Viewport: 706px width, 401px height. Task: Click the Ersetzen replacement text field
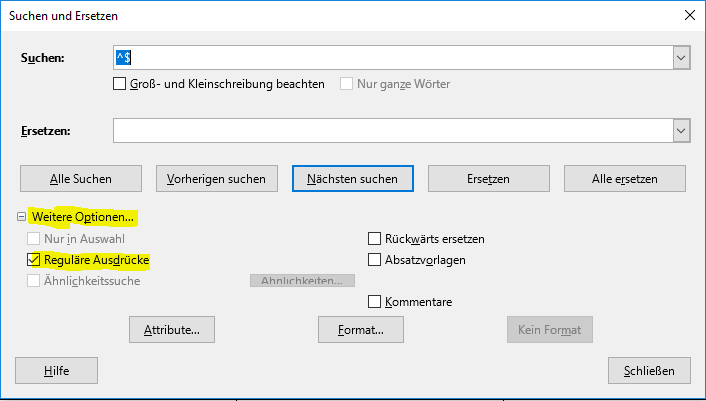click(x=390, y=131)
